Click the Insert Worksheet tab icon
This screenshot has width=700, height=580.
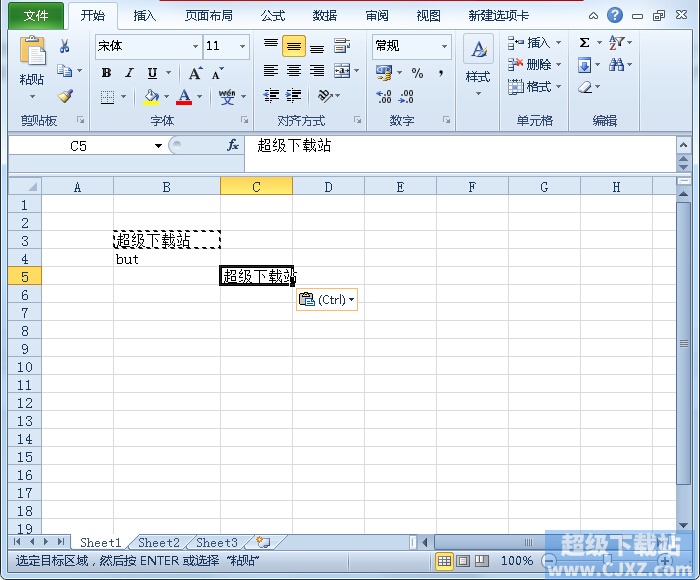click(263, 543)
